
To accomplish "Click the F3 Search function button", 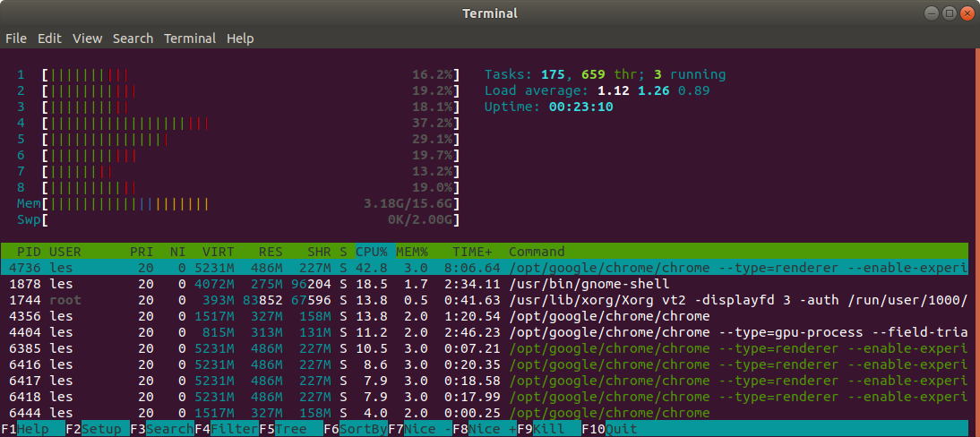I will (x=162, y=430).
